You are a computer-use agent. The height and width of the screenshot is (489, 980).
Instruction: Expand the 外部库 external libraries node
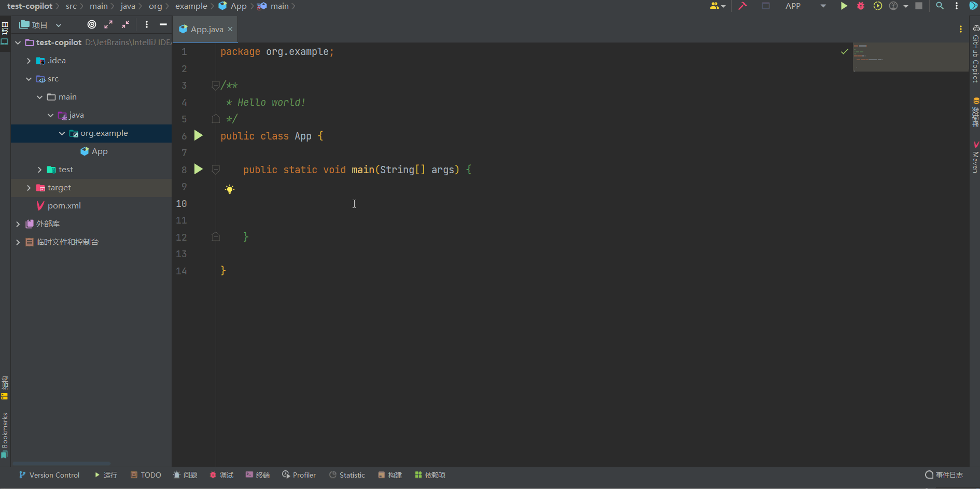tap(18, 224)
